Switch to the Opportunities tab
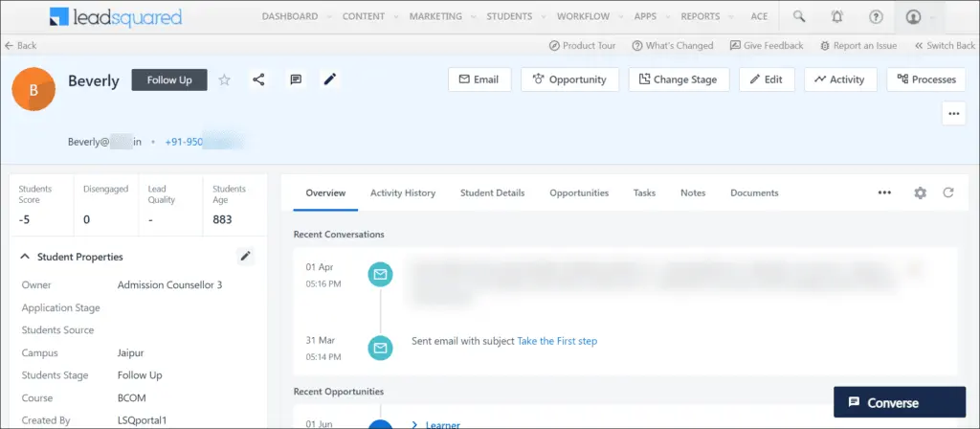This screenshot has width=980, height=429. click(579, 192)
